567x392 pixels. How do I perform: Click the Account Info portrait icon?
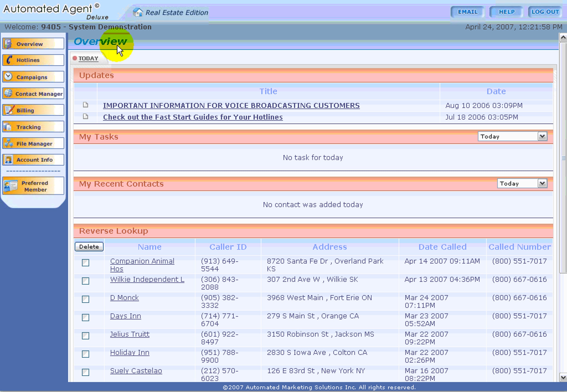(8, 160)
